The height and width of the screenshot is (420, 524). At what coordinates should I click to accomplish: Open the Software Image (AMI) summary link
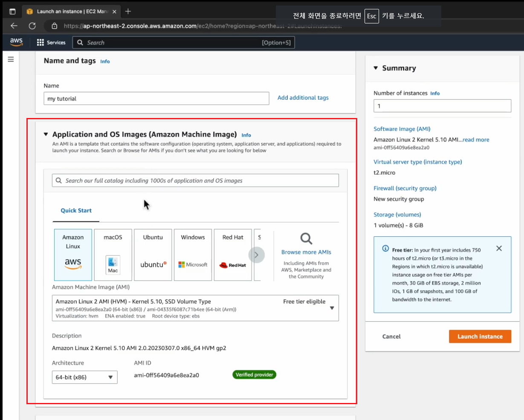tap(402, 129)
